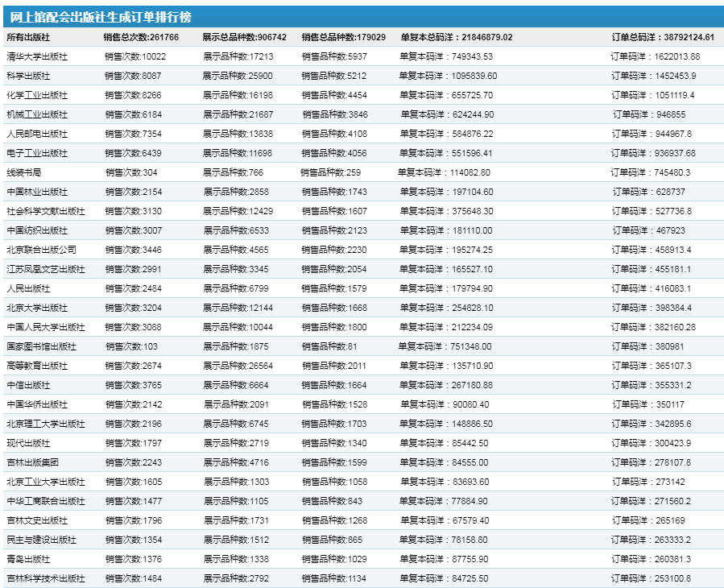This screenshot has width=724, height=588.
Task: Open the 高等教育出版社 entry
Action: click(37, 366)
